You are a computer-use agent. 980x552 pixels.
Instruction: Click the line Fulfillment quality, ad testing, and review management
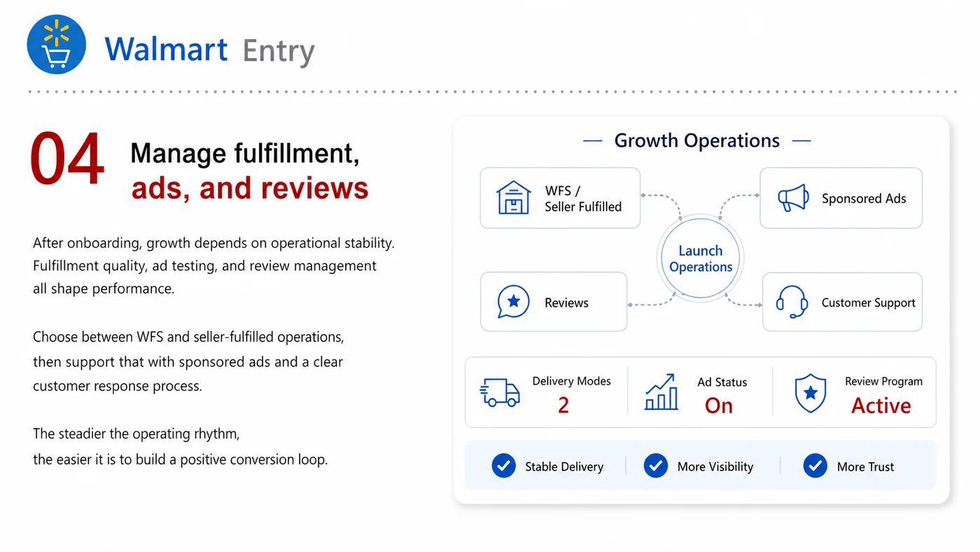coord(205,266)
